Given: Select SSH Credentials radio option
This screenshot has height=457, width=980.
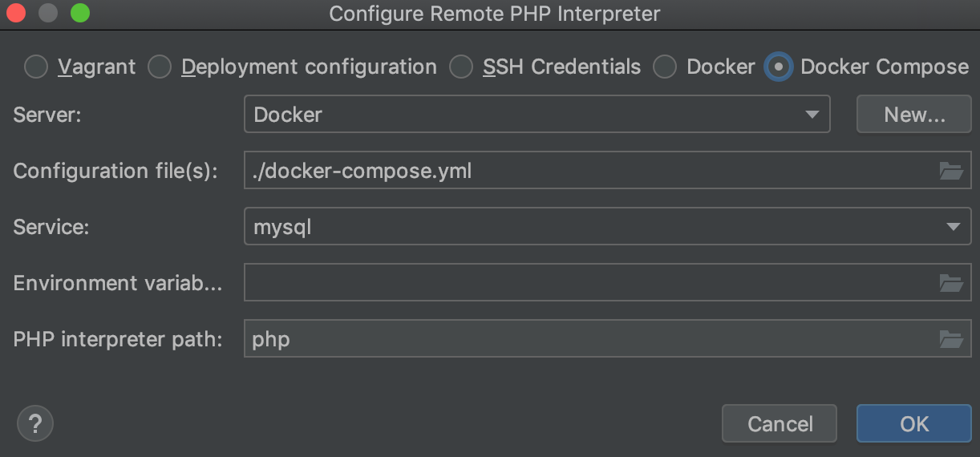Looking at the screenshot, I should 461,67.
